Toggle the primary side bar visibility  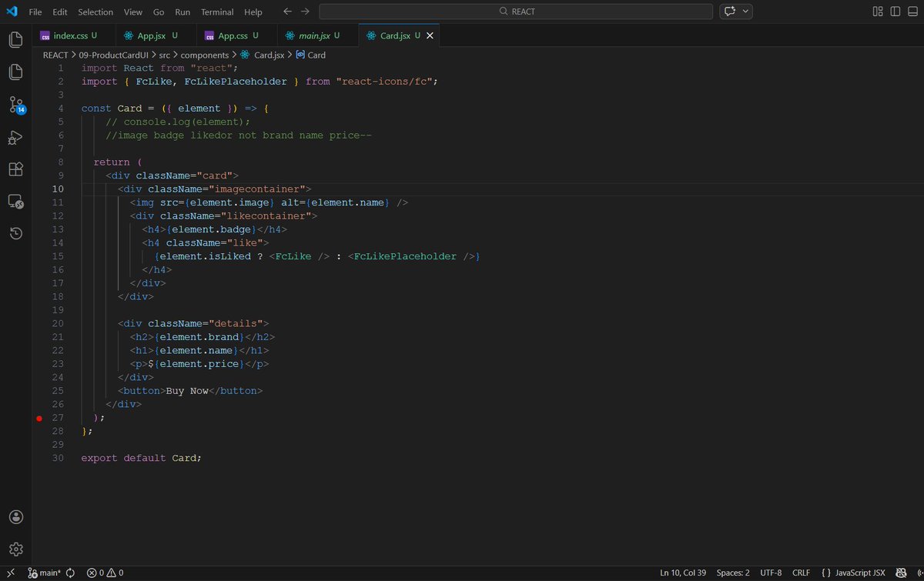(896, 12)
